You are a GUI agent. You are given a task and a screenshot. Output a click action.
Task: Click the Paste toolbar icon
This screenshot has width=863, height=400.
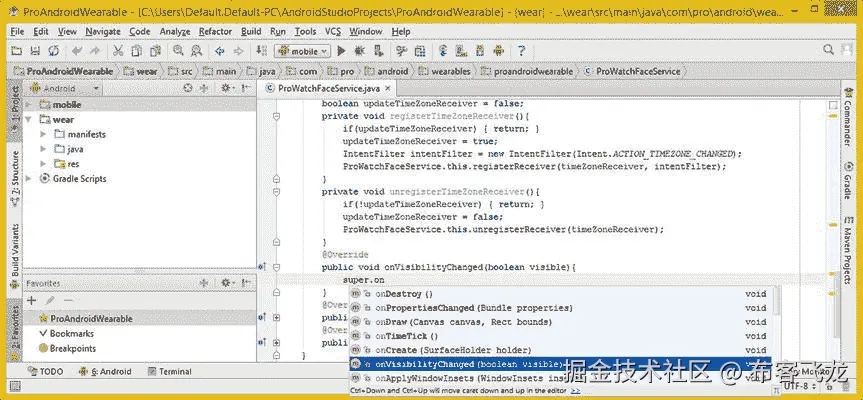pyautogui.click(x=155, y=51)
